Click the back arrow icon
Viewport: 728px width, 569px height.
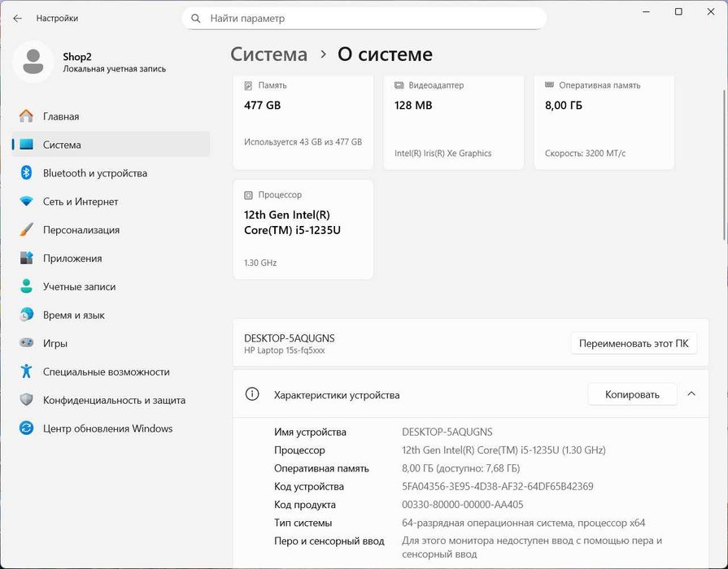pos(18,19)
